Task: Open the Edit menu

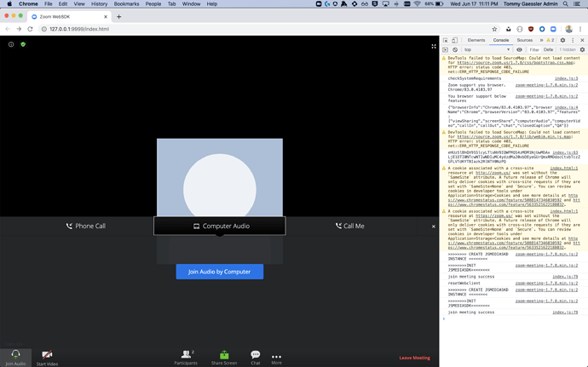Action: click(x=63, y=3)
